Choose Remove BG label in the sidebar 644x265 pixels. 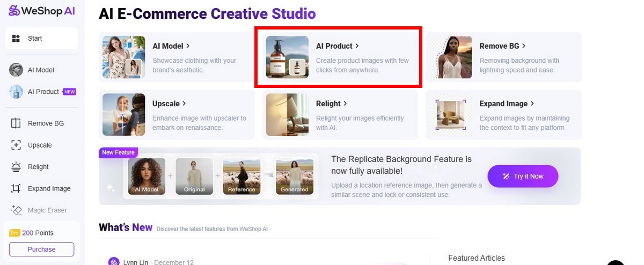[46, 123]
